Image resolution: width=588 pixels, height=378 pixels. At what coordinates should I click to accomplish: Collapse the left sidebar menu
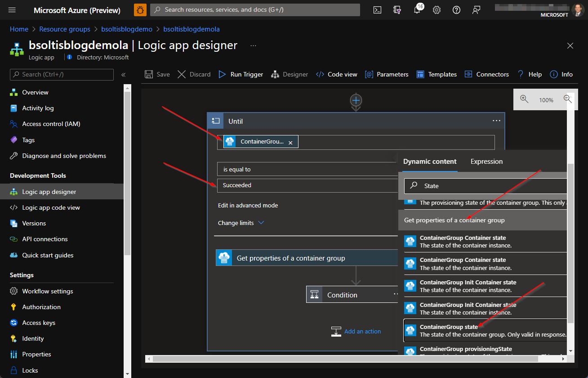pos(124,75)
